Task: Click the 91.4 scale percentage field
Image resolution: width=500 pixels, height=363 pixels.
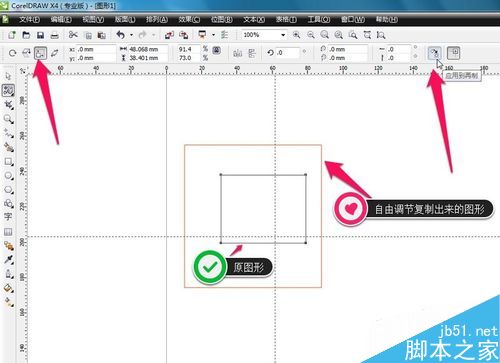Action: point(189,49)
